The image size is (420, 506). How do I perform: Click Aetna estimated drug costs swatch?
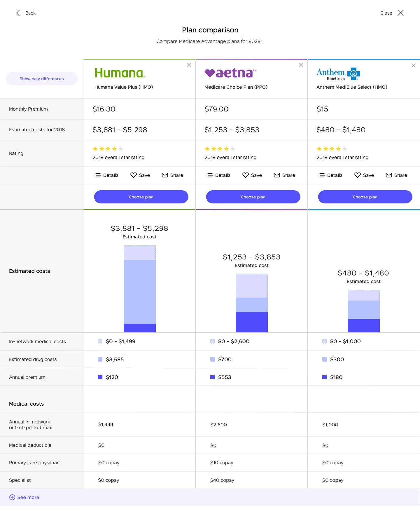point(212,360)
